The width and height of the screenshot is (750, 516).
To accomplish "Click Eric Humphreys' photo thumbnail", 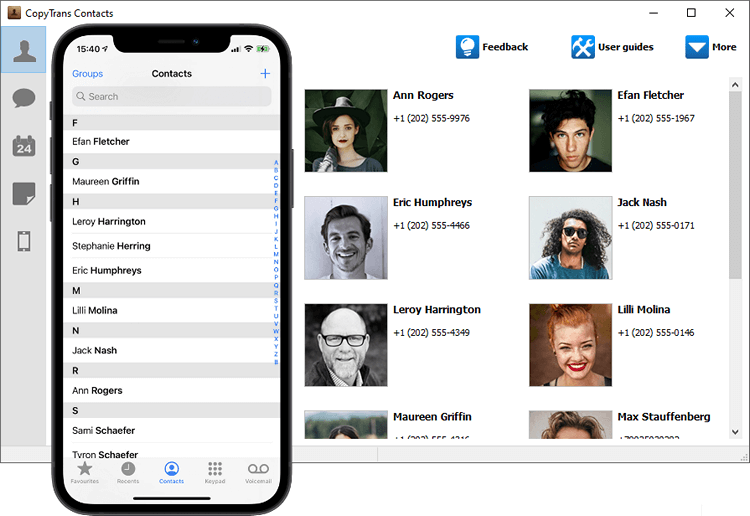I will [x=346, y=238].
